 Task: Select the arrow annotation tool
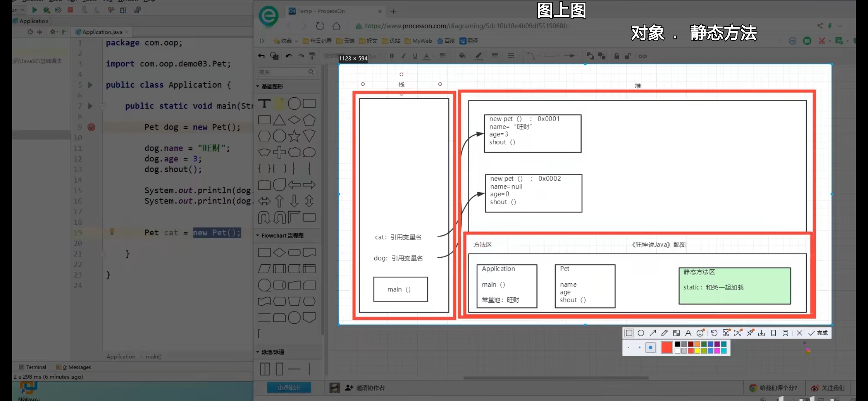pos(653,333)
